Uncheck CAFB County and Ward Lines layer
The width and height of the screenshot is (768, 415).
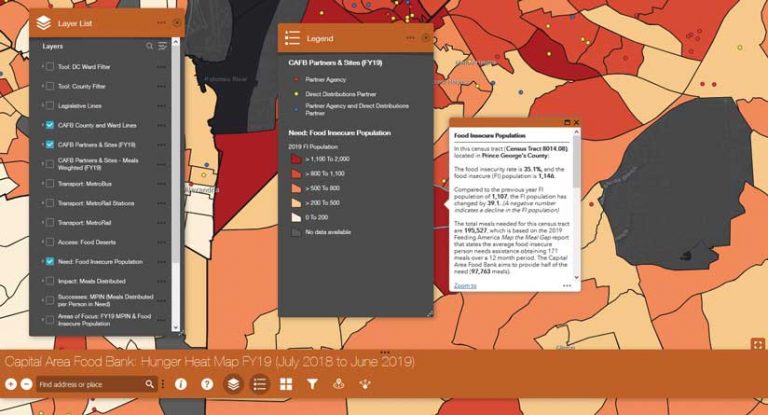(x=50, y=125)
